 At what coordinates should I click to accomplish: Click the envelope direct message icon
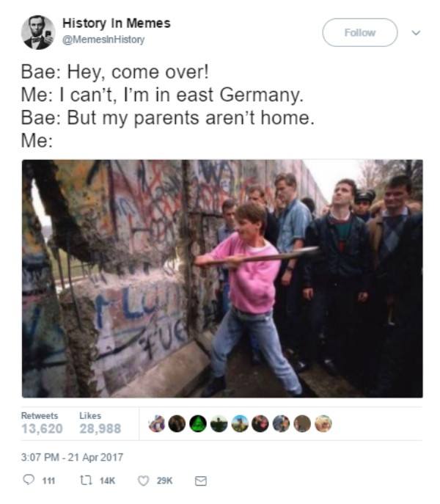201,481
